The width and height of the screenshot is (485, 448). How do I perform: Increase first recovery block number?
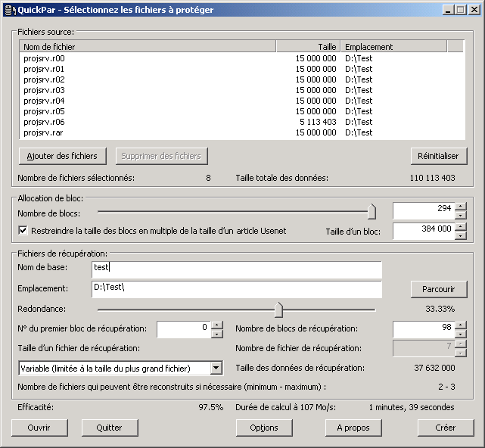pos(217,325)
